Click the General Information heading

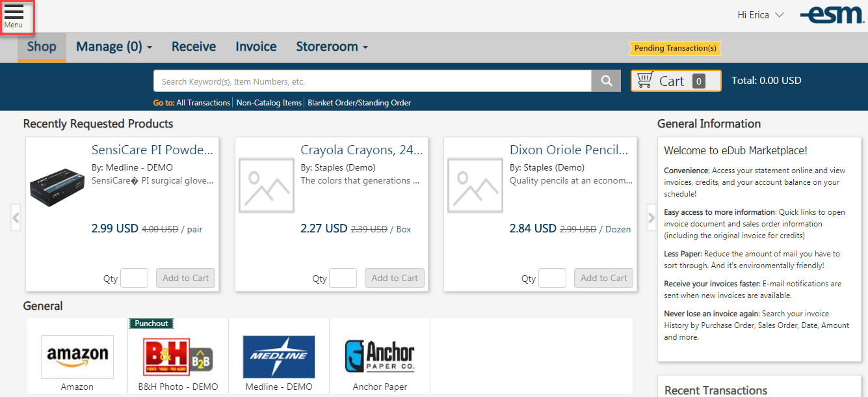tap(709, 124)
